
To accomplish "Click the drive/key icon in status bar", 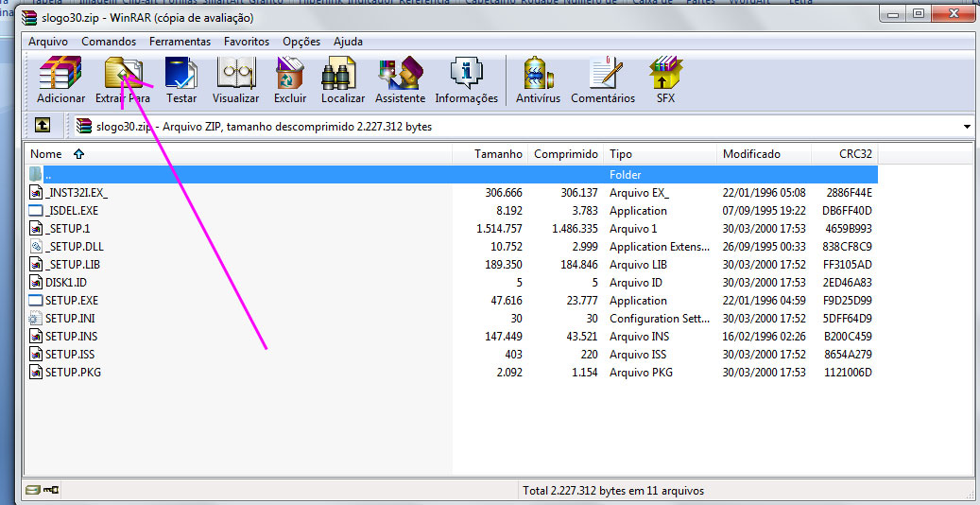I will pos(43,490).
